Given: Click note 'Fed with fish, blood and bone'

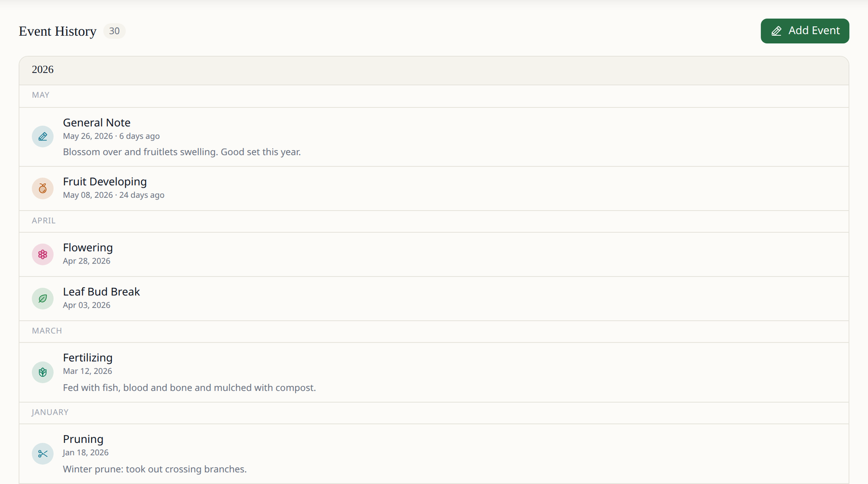Looking at the screenshot, I should [189, 388].
